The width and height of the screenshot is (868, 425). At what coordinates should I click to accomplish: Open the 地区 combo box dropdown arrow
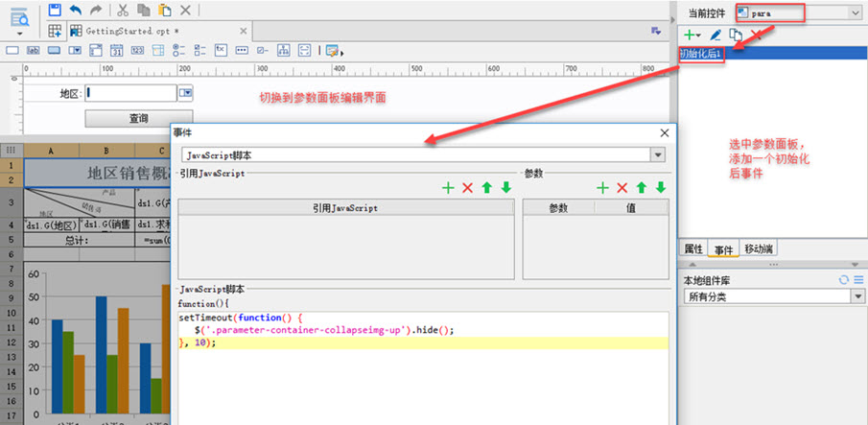point(185,93)
